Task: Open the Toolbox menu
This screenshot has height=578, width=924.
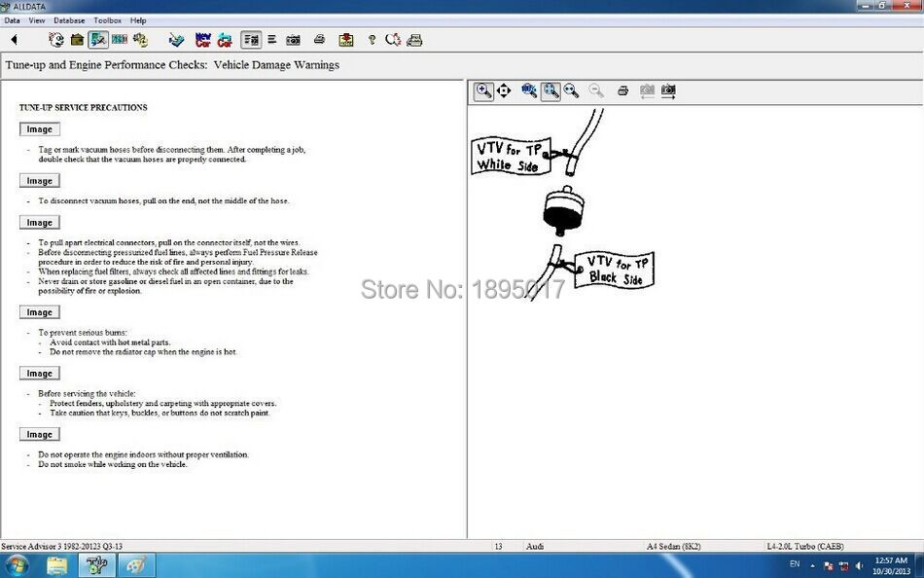Action: coord(107,19)
